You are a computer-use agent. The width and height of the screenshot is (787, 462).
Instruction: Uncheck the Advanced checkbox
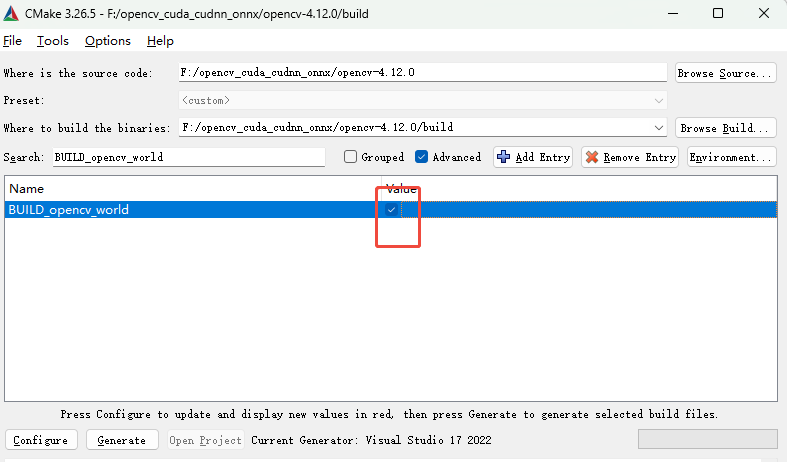(422, 157)
